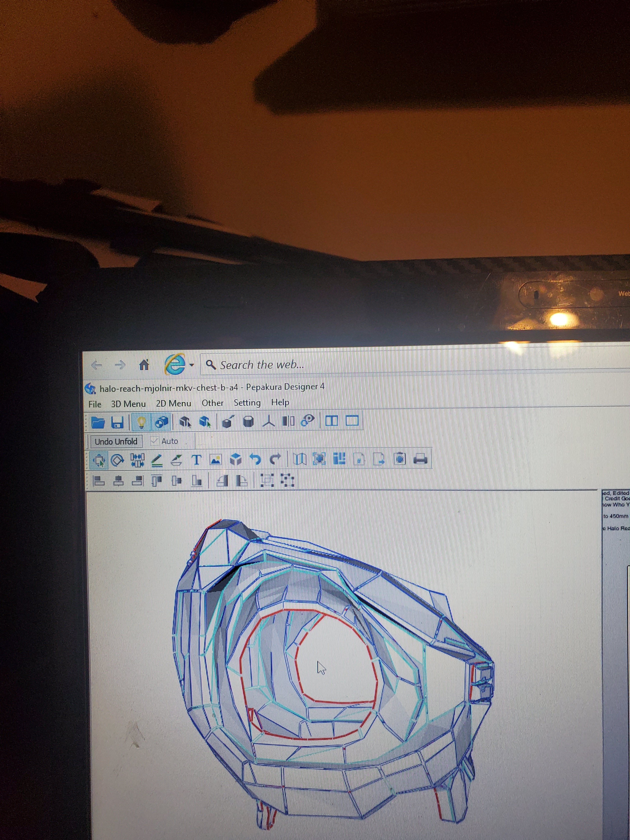Click the Pepakura title bar icon

tap(90, 389)
